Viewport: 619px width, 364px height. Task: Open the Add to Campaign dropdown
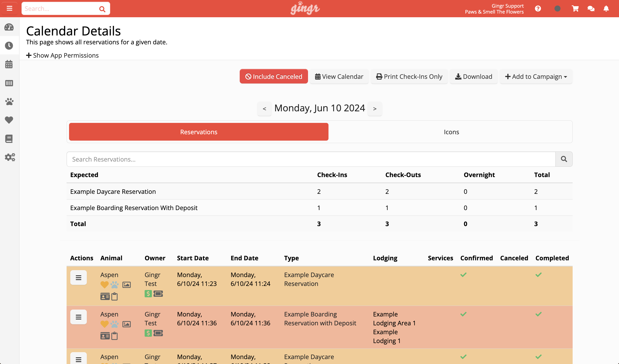[x=536, y=76]
